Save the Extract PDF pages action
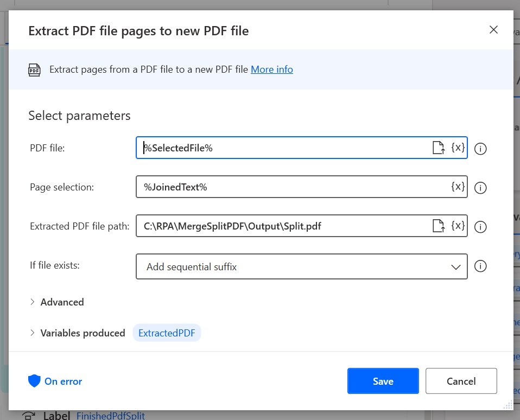The width and height of the screenshot is (520, 420). [383, 381]
